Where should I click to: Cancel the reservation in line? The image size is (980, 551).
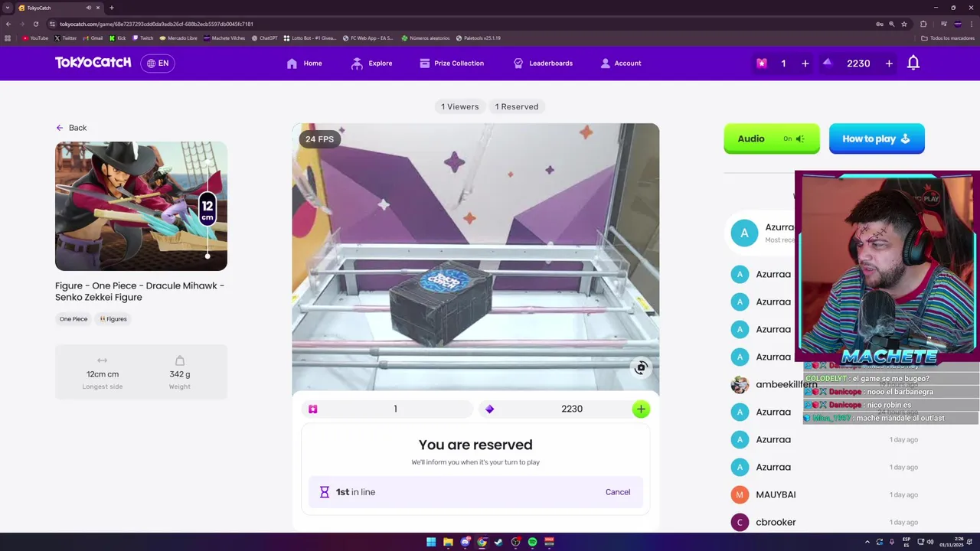618,492
